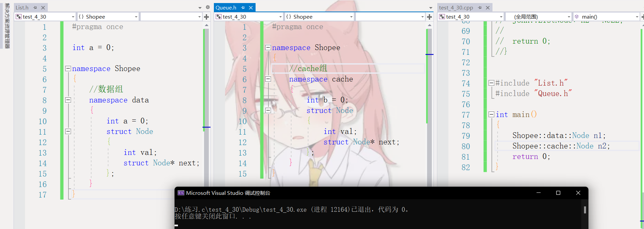Pin the test_4_30.cpp tab
The width and height of the screenshot is (644, 229).
tap(480, 7)
